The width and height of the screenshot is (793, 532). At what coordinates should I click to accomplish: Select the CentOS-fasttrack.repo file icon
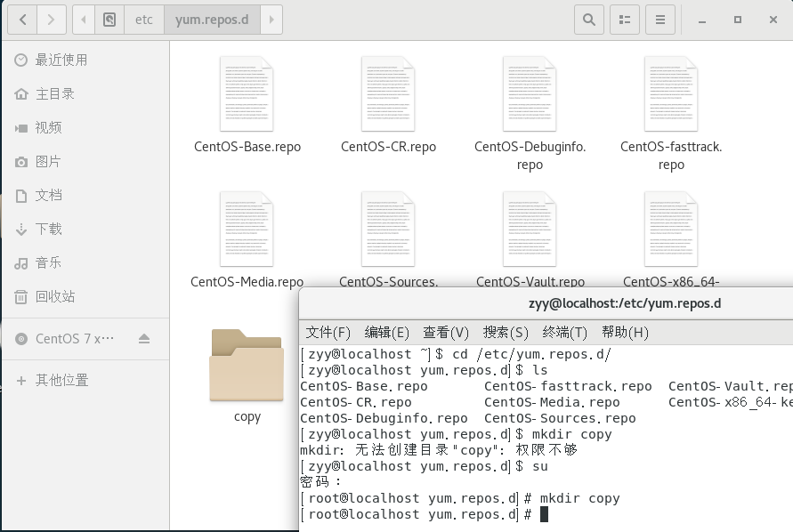tap(671, 94)
